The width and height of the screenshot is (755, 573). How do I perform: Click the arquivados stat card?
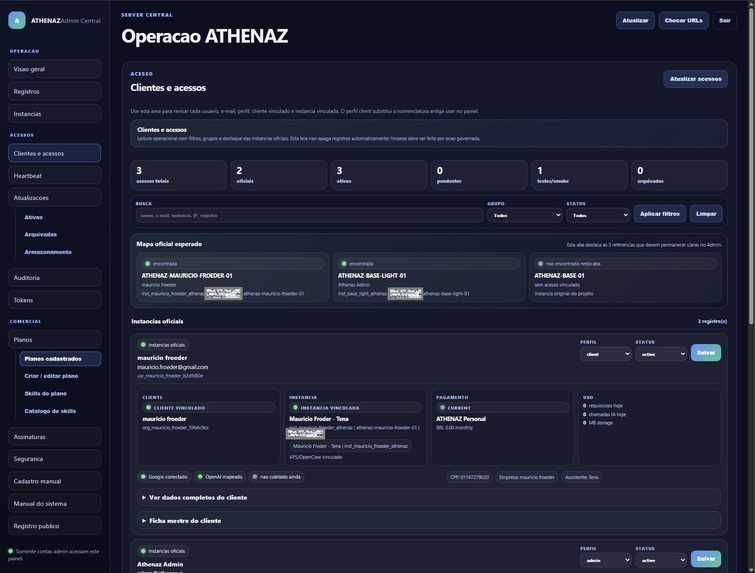679,175
